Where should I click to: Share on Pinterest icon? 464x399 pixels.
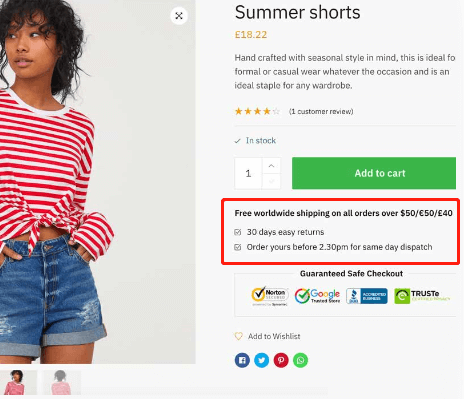(281, 360)
